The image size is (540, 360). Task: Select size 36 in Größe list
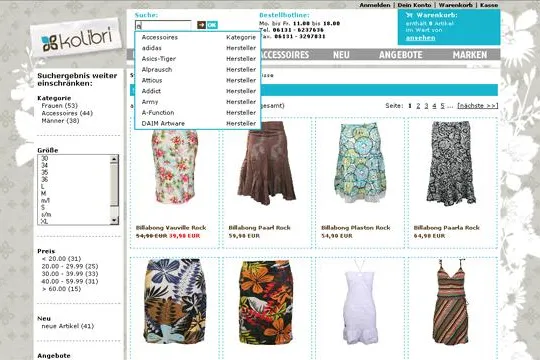(44, 179)
